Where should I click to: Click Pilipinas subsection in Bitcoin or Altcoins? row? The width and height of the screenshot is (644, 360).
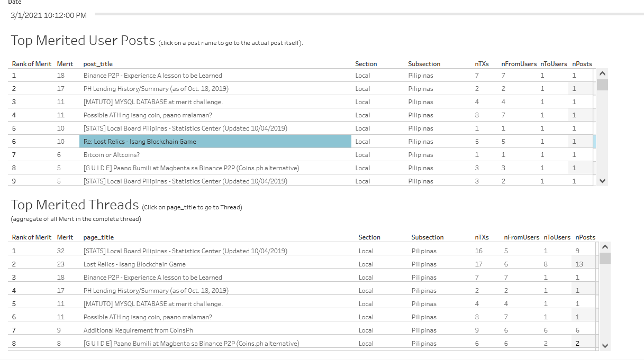421,155
